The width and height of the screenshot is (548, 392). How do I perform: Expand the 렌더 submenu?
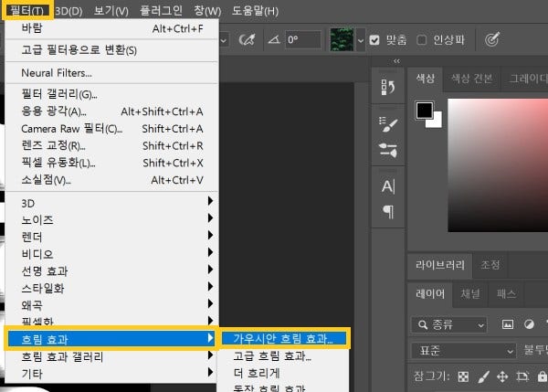point(111,237)
